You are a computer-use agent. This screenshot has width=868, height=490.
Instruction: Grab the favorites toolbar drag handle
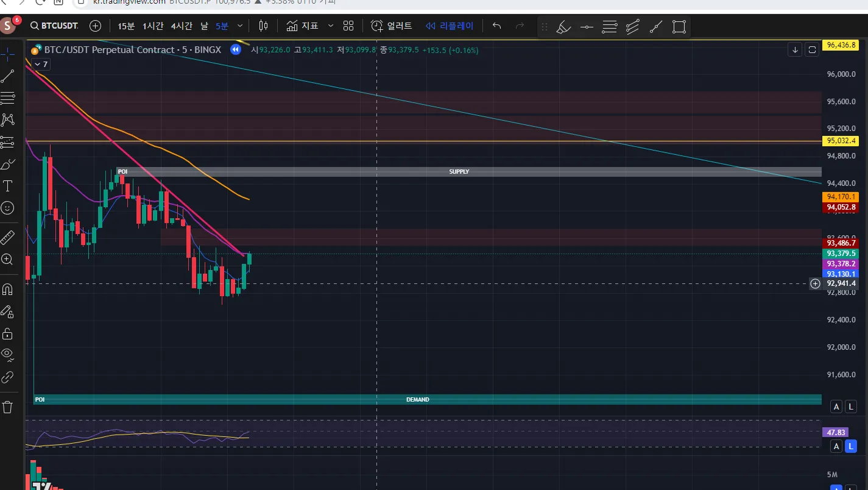pos(545,27)
